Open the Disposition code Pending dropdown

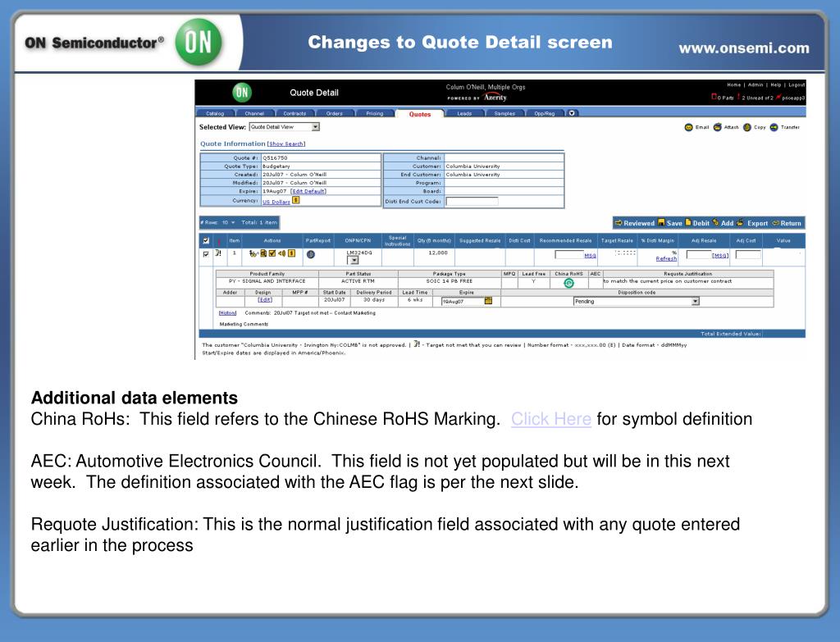coord(636,302)
